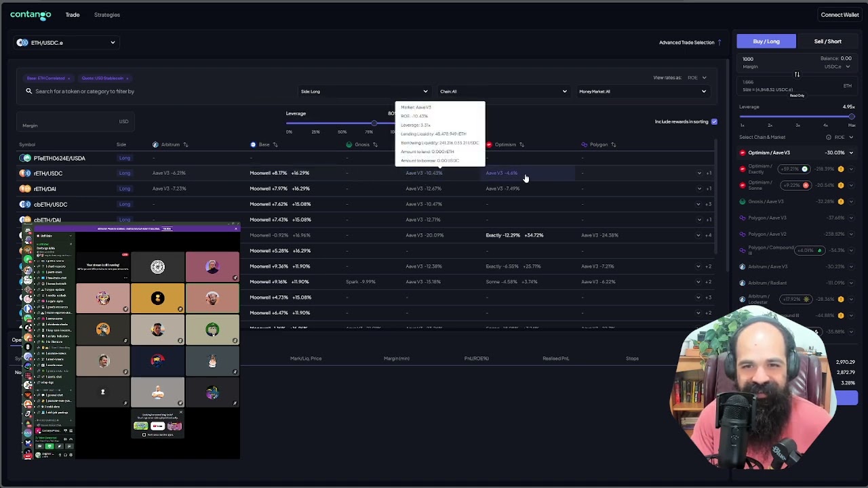The height and width of the screenshot is (488, 868).
Task: Switch to the Buy / Long tab
Action: pyautogui.click(x=766, y=41)
